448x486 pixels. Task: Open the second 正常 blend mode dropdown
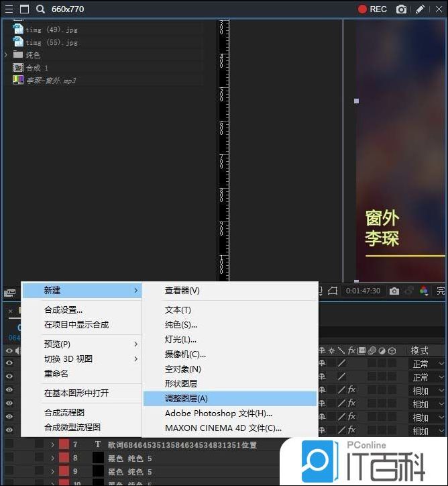tap(428, 377)
